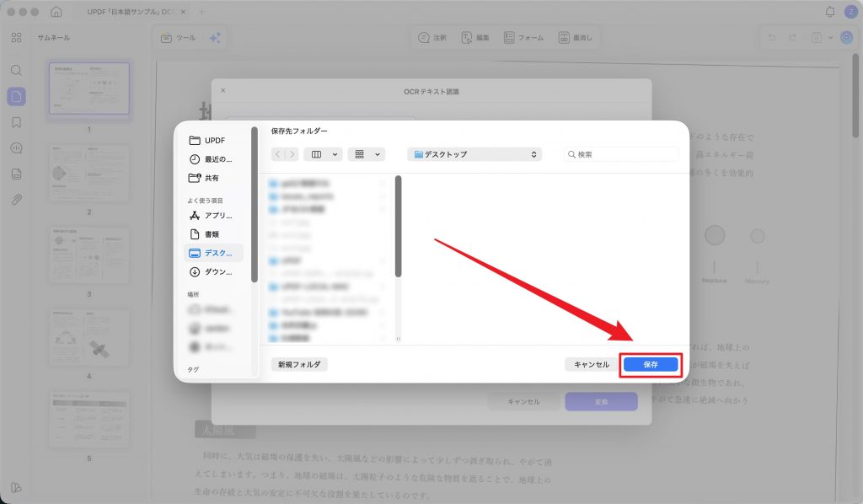Add a new tab with plus

click(201, 12)
